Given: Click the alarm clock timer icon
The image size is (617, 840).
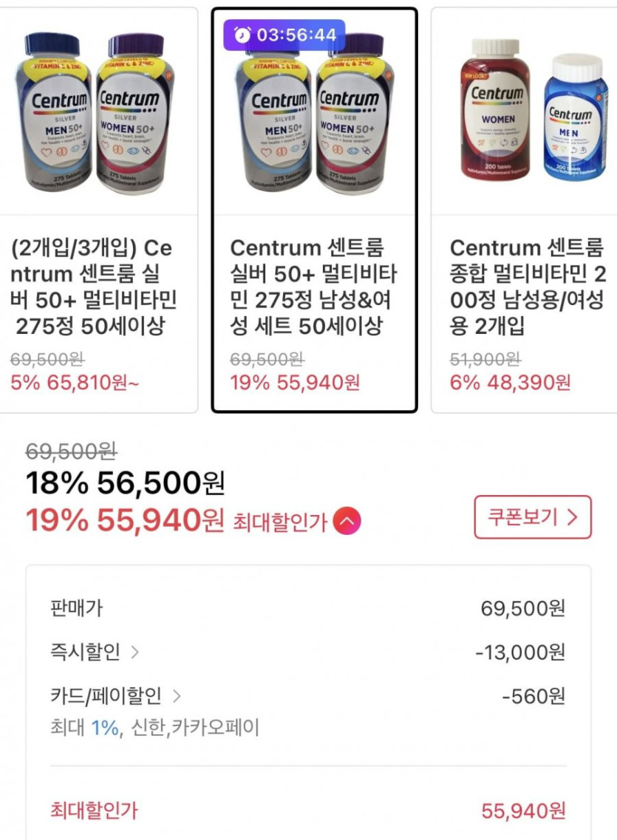Looking at the screenshot, I should (242, 35).
